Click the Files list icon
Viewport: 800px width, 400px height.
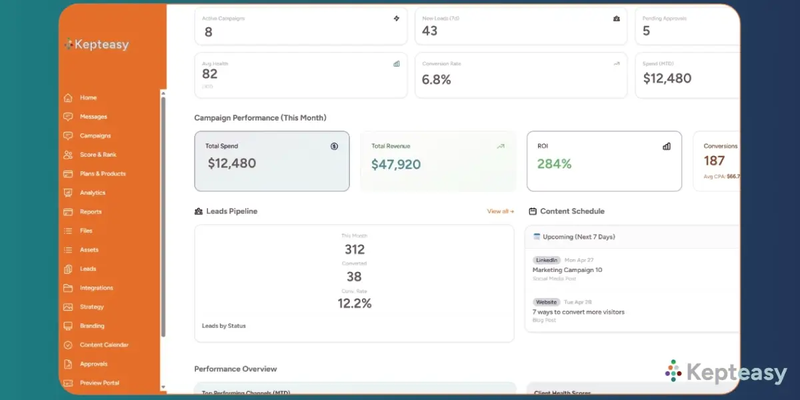pyautogui.click(x=68, y=231)
